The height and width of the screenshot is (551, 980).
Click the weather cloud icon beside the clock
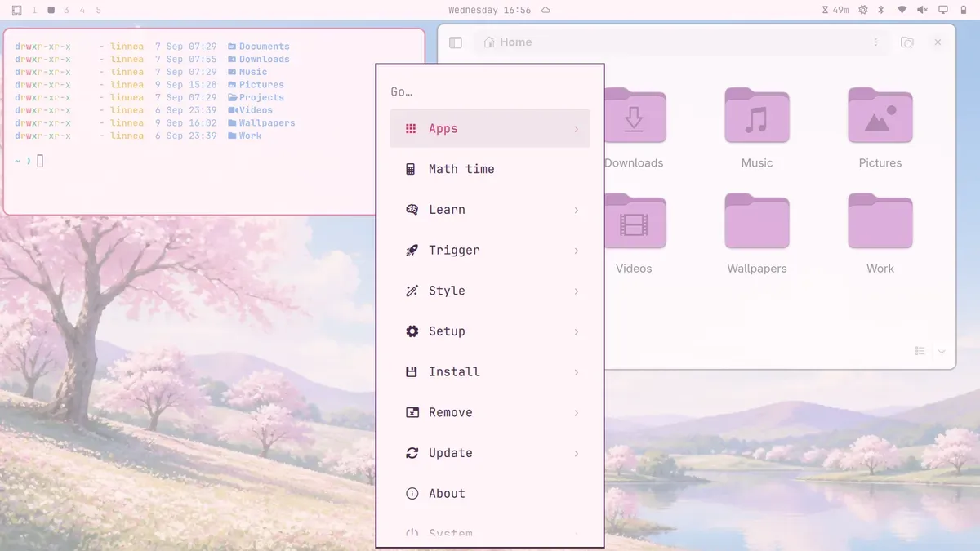[x=546, y=10]
